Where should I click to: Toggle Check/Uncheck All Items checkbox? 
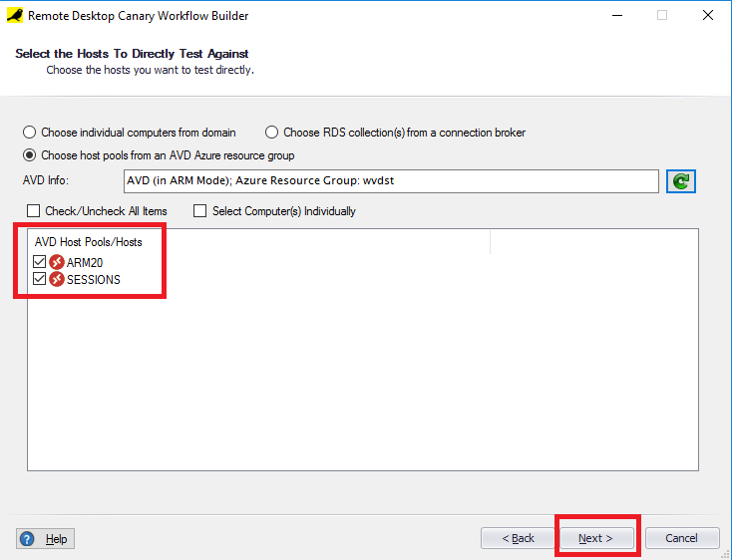(x=33, y=211)
